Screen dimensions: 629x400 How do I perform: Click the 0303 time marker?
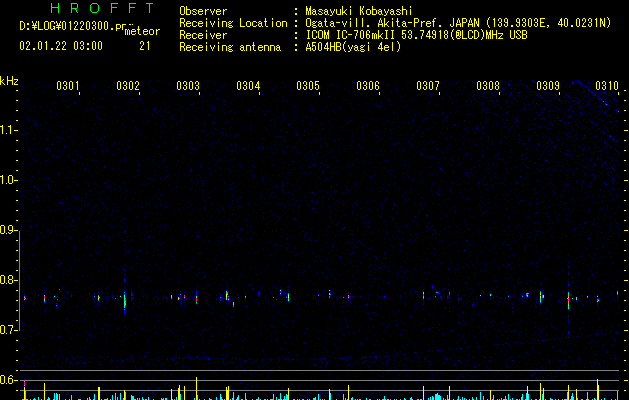[x=188, y=85]
